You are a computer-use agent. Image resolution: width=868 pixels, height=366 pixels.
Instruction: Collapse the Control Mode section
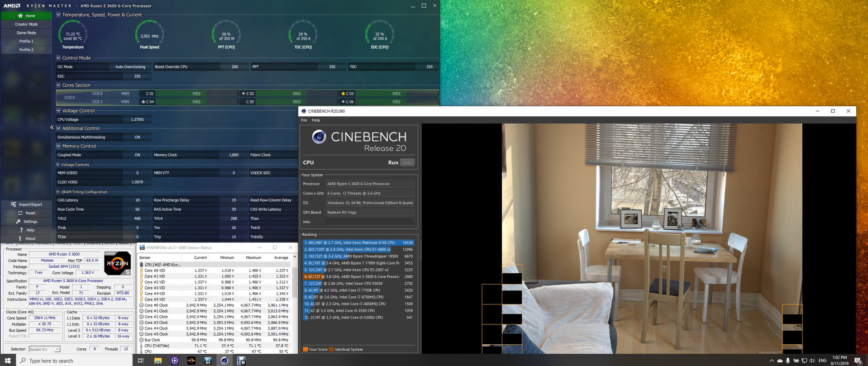pos(58,58)
